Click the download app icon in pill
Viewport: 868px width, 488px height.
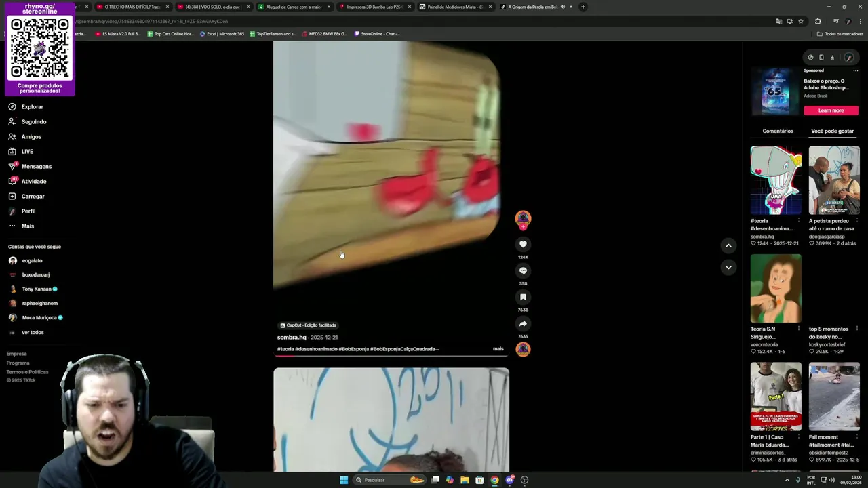(832, 58)
